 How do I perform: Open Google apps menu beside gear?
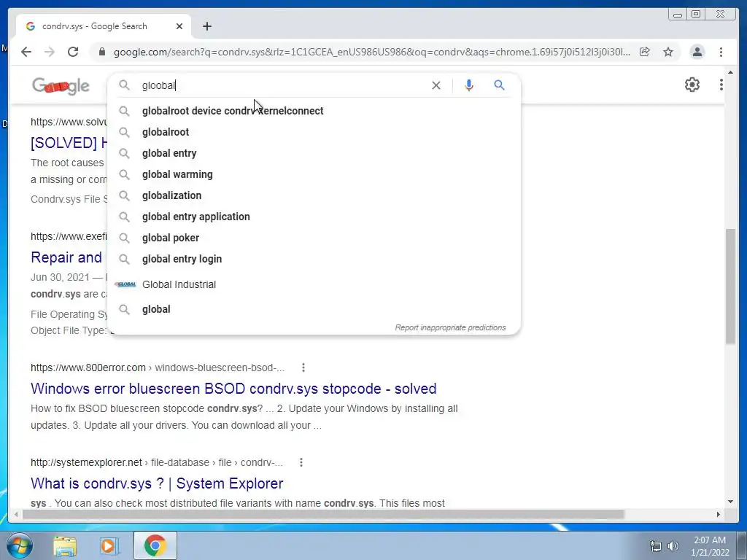pos(721,85)
